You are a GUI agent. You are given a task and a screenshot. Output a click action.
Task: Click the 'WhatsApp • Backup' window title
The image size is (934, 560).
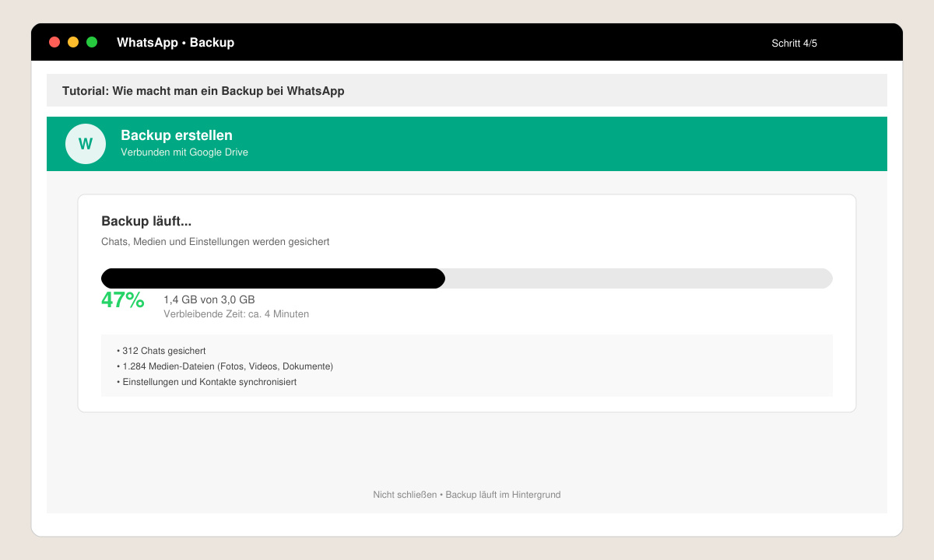[175, 43]
